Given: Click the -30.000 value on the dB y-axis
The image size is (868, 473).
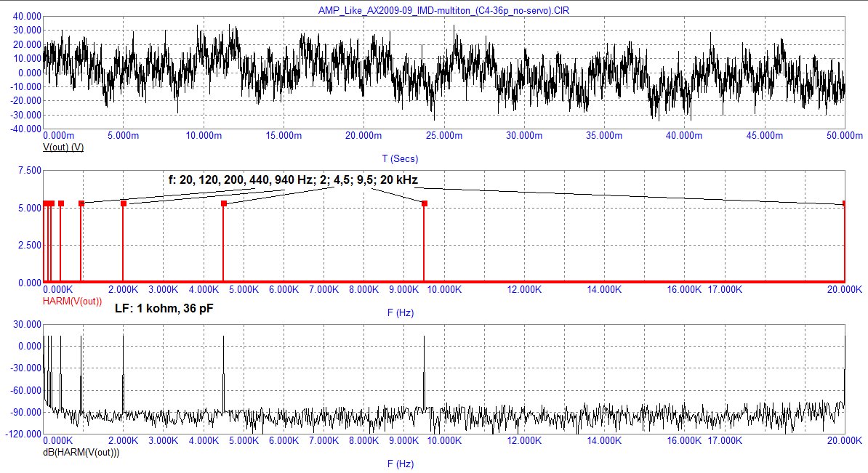Looking at the screenshot, I should coord(25,368).
